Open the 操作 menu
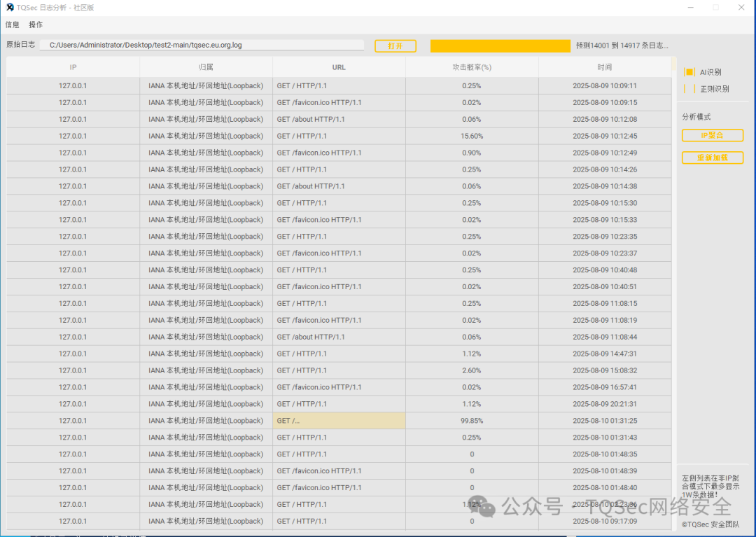The image size is (756, 537). pyautogui.click(x=36, y=25)
